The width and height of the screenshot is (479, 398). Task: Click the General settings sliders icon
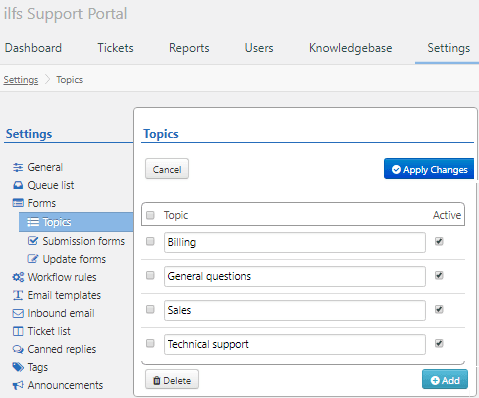coord(18,167)
